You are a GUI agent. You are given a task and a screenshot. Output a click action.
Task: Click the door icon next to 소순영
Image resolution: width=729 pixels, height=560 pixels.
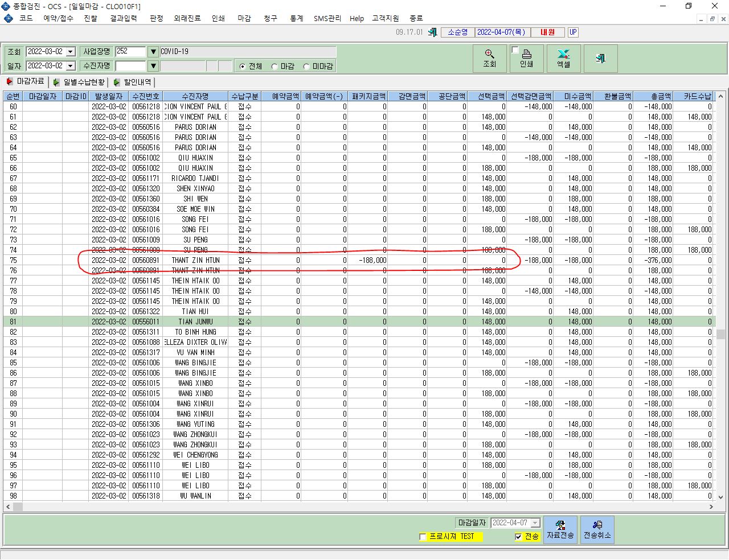click(433, 32)
